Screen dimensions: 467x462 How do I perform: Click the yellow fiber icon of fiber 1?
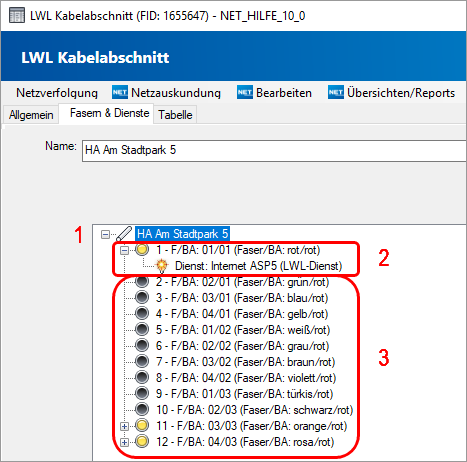[142, 249]
